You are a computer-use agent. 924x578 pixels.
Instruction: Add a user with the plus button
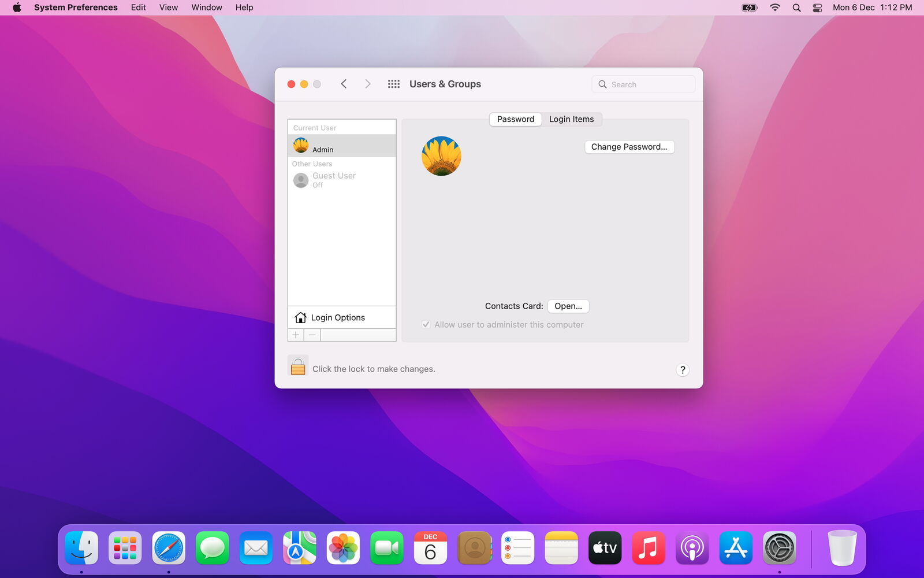click(296, 335)
